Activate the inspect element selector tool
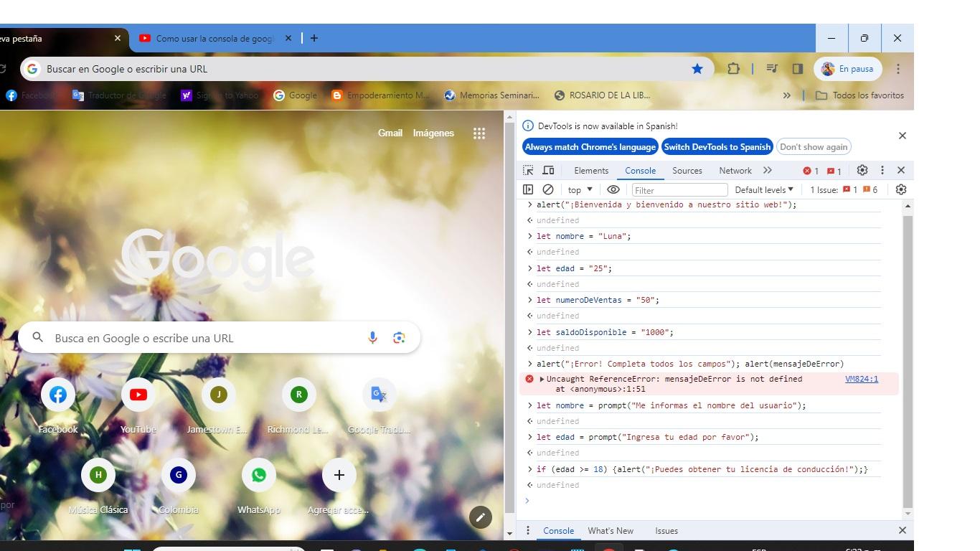This screenshot has height=551, width=980. (528, 170)
